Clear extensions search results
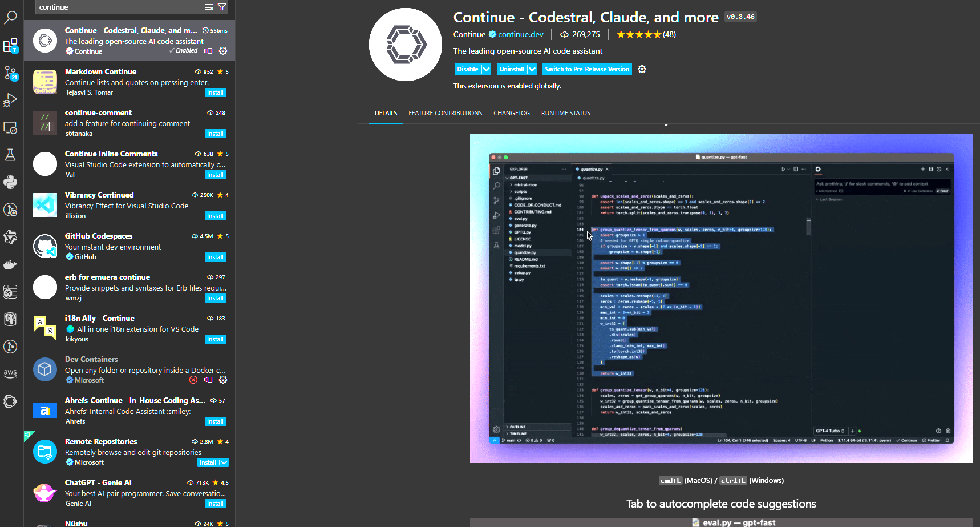The image size is (980, 527). (x=209, y=7)
